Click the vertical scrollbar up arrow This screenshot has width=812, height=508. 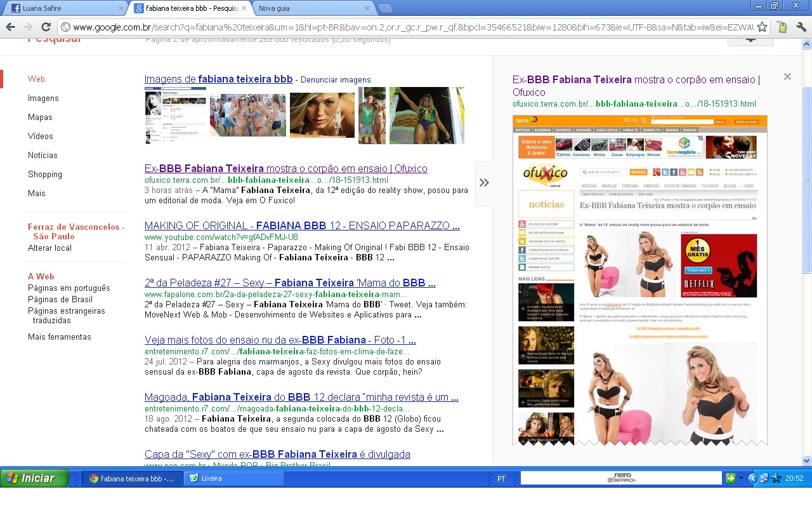pyautogui.click(x=807, y=44)
